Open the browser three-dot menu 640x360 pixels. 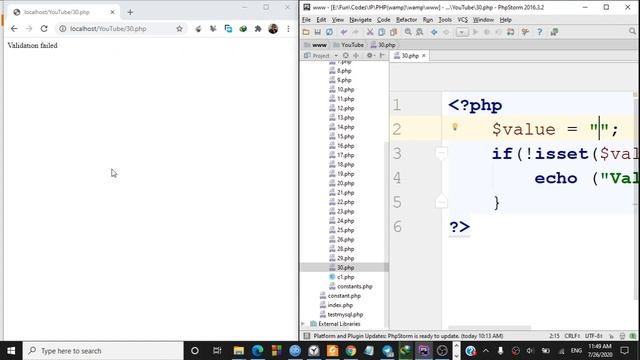click(x=288, y=29)
